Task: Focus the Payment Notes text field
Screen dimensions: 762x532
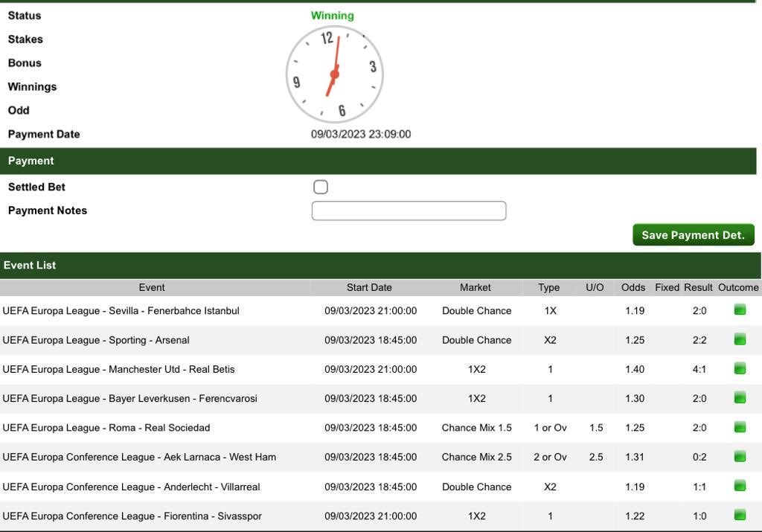Action: (x=409, y=211)
